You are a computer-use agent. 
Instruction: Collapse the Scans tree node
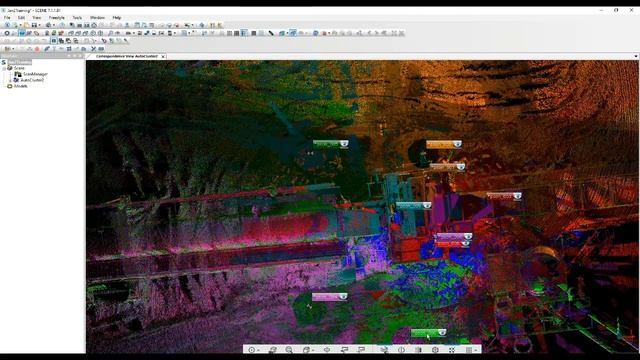(4, 68)
